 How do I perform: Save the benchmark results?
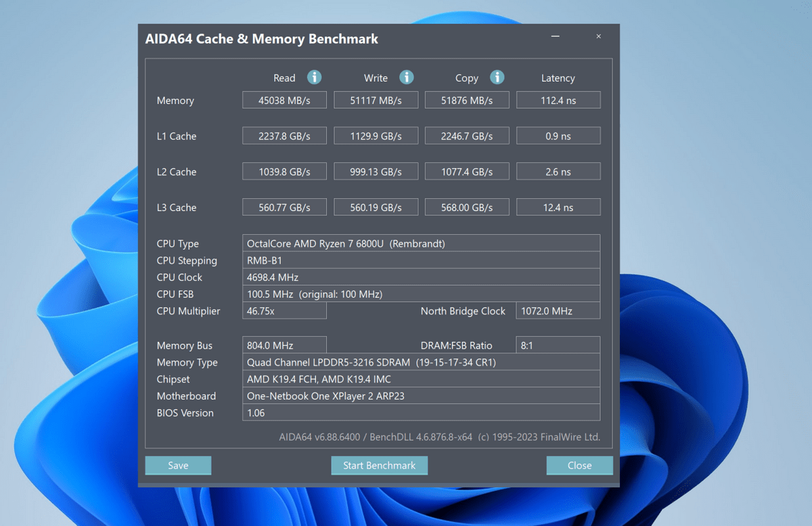(178, 465)
